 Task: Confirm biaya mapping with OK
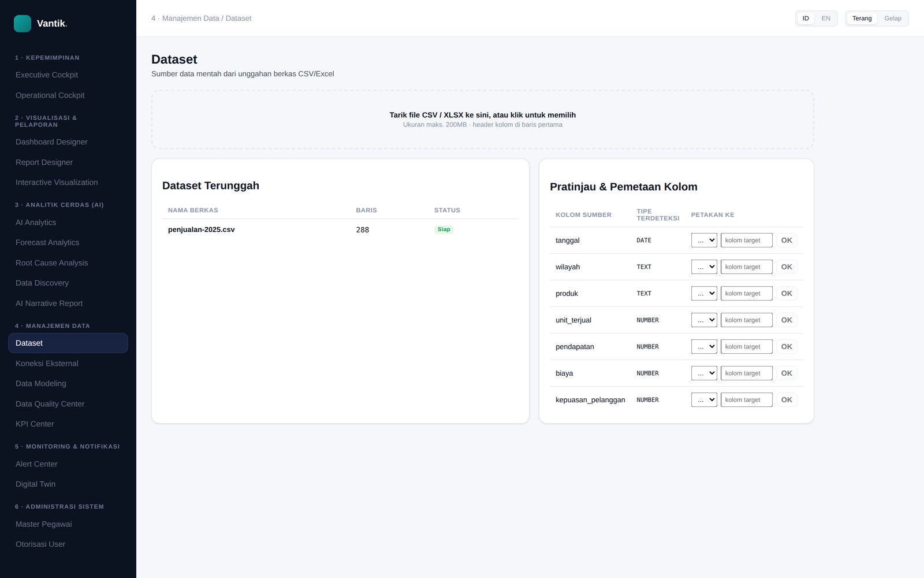[787, 373]
